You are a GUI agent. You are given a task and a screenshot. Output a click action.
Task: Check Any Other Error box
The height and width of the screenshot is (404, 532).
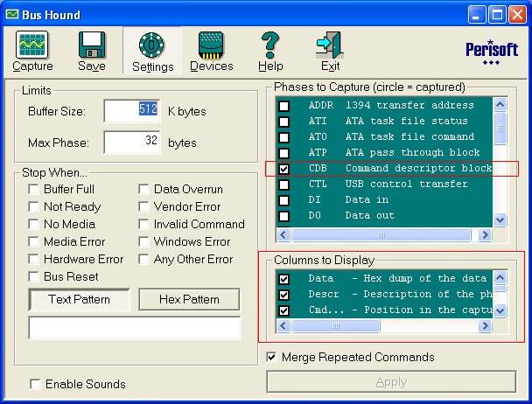(x=143, y=259)
